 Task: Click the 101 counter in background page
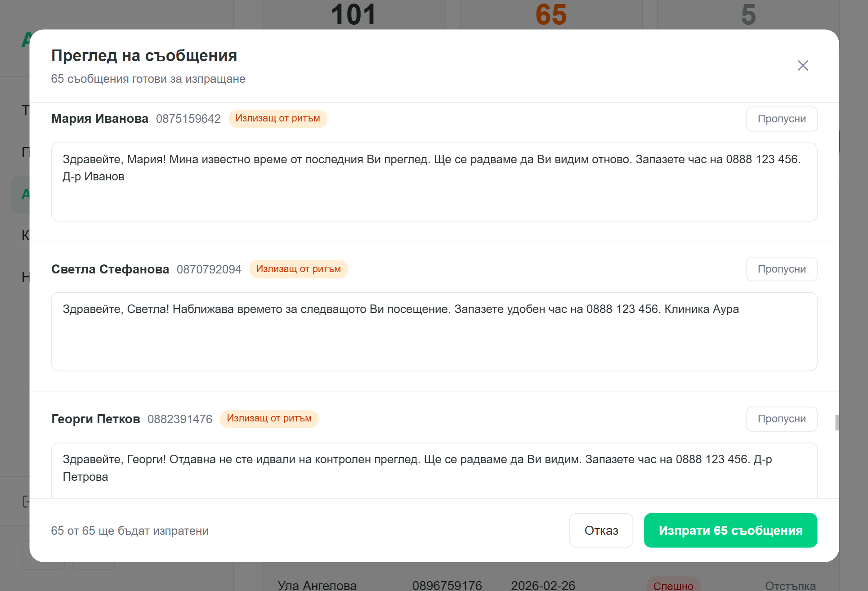tap(353, 14)
